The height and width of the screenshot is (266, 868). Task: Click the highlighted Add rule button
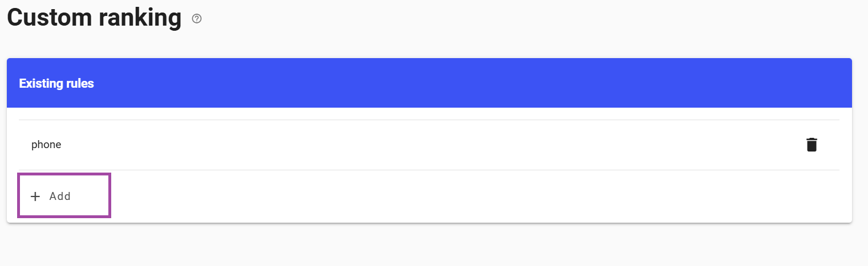click(x=64, y=197)
